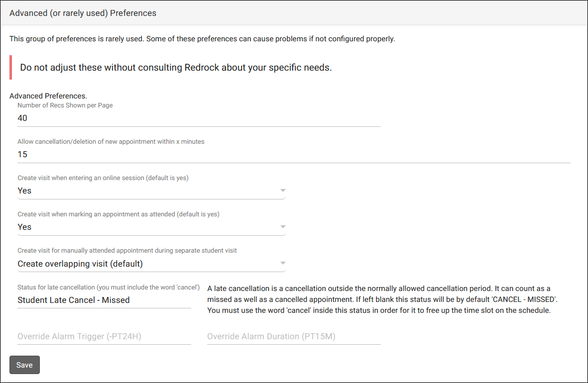Click the 'Student Late Cancel - Missed' status field
This screenshot has width=588, height=383.
pos(104,300)
